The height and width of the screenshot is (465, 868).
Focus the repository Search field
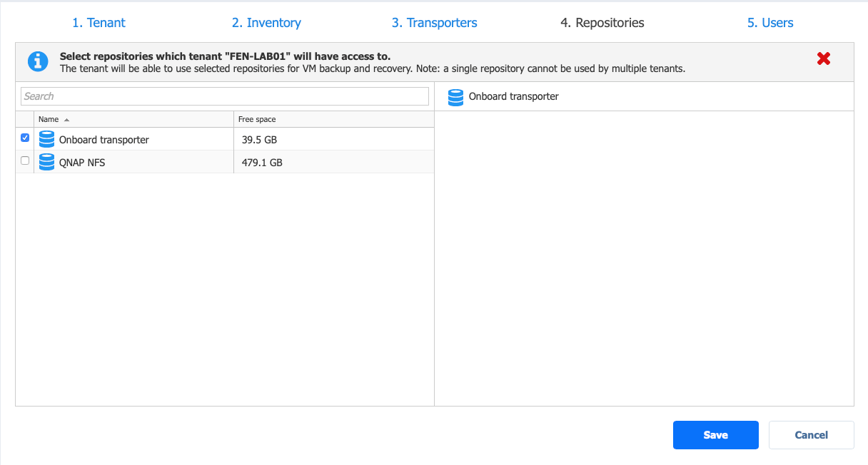tap(225, 96)
